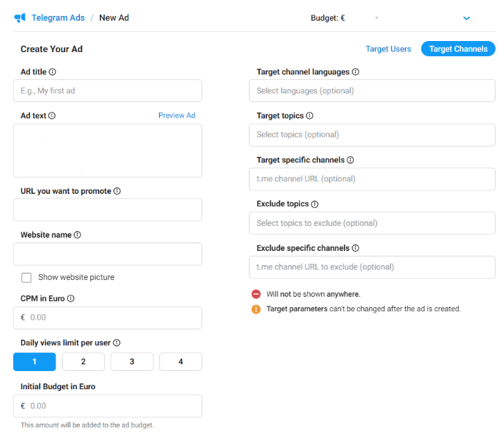This screenshot has width=504, height=435.
Task: Click info icon for Daily views limit per user
Action: (x=117, y=343)
